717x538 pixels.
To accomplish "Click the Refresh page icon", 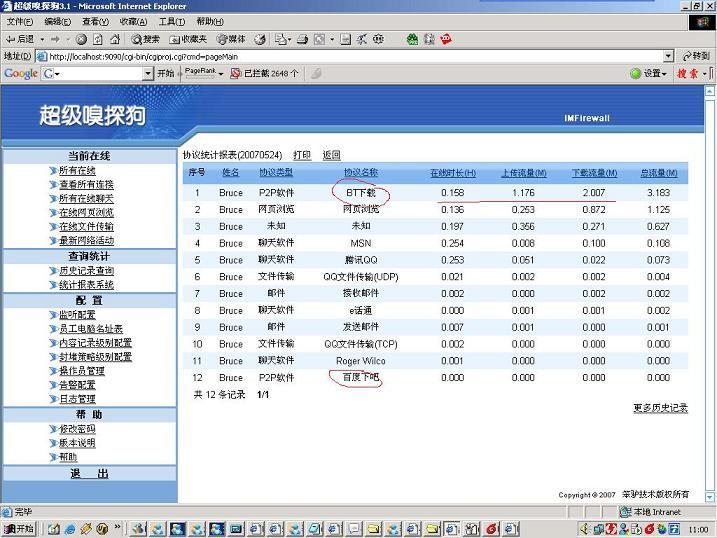I will coord(98,39).
